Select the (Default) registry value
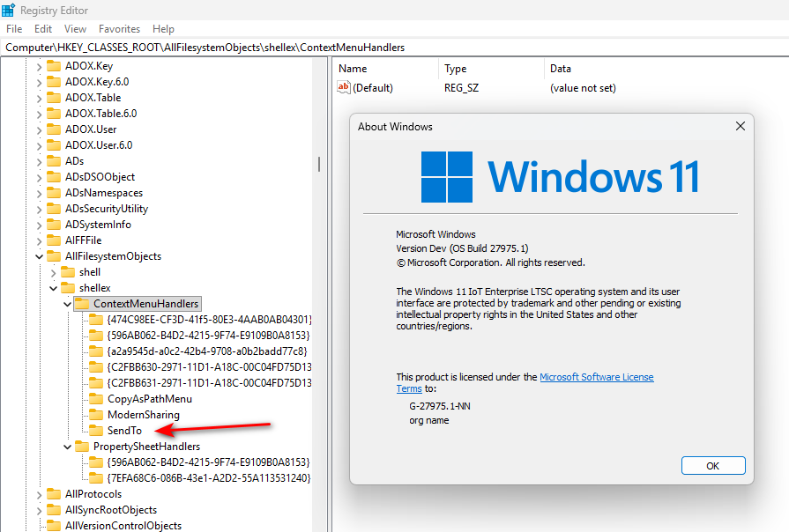 click(x=373, y=88)
